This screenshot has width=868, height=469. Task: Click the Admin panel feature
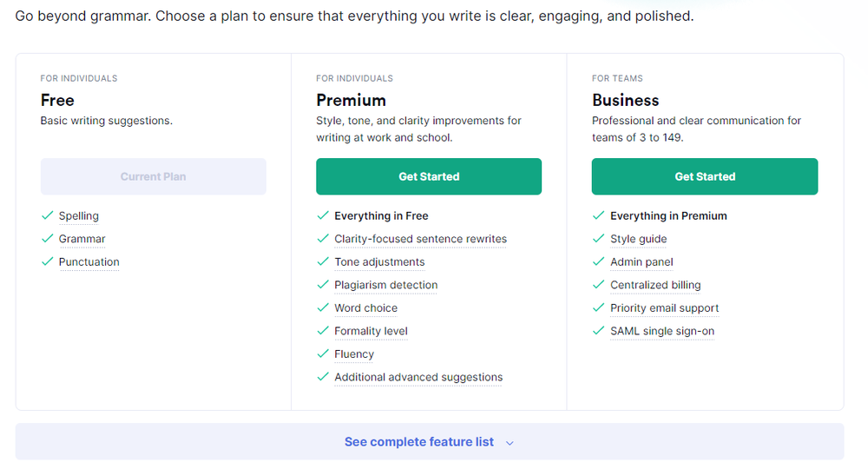pyautogui.click(x=641, y=262)
